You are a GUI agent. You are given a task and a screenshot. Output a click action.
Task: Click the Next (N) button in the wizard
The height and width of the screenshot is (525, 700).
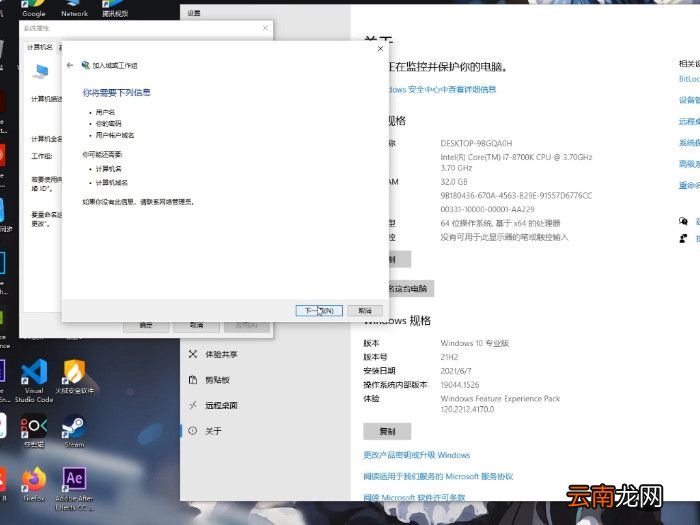[x=319, y=310]
